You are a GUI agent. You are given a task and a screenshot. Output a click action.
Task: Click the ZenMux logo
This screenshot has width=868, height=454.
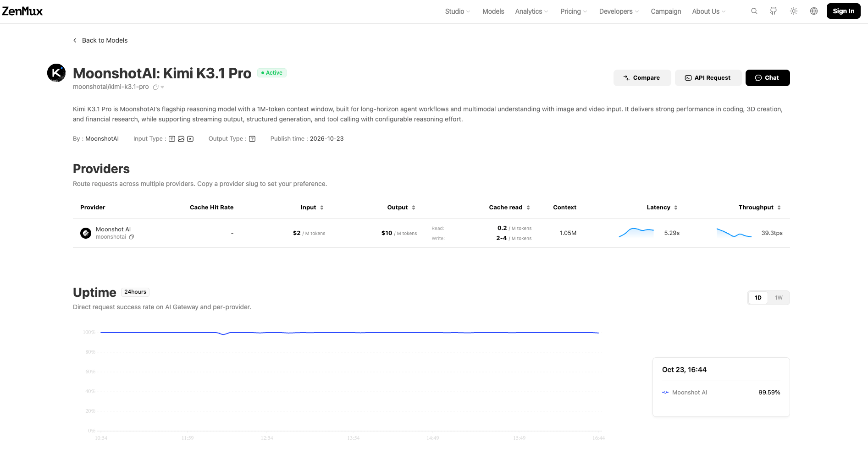[22, 11]
